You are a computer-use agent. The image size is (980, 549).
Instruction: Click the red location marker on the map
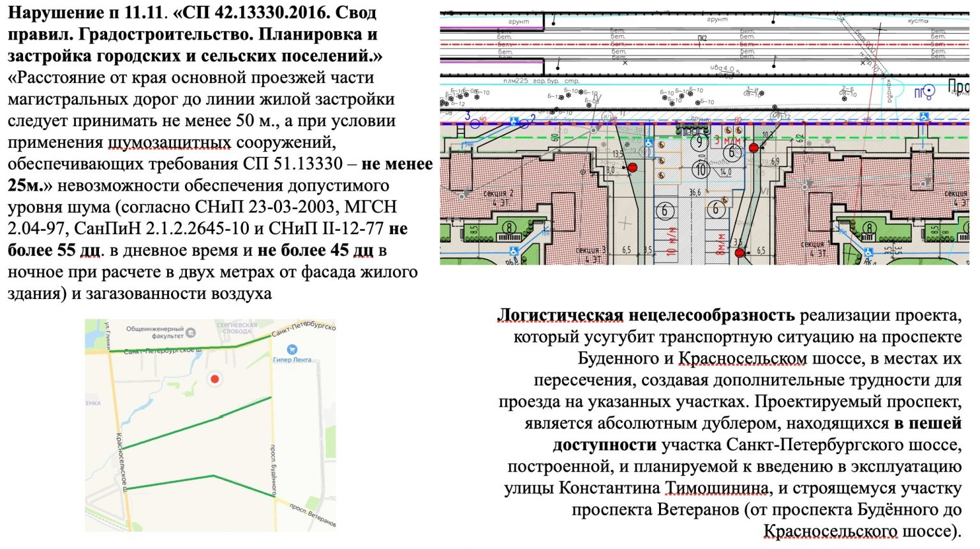pyautogui.click(x=215, y=379)
